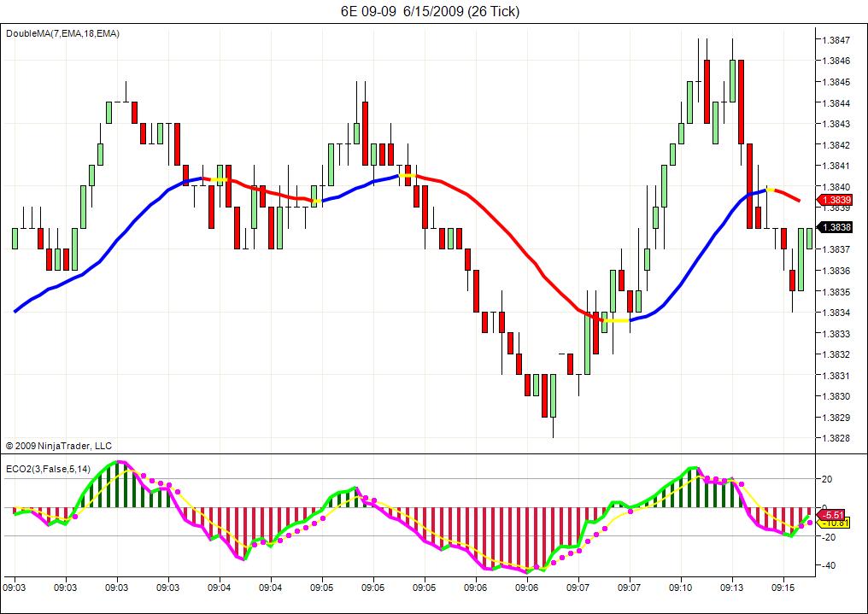
Task: Click the black 1.3838 current price marker
Action: (x=834, y=227)
